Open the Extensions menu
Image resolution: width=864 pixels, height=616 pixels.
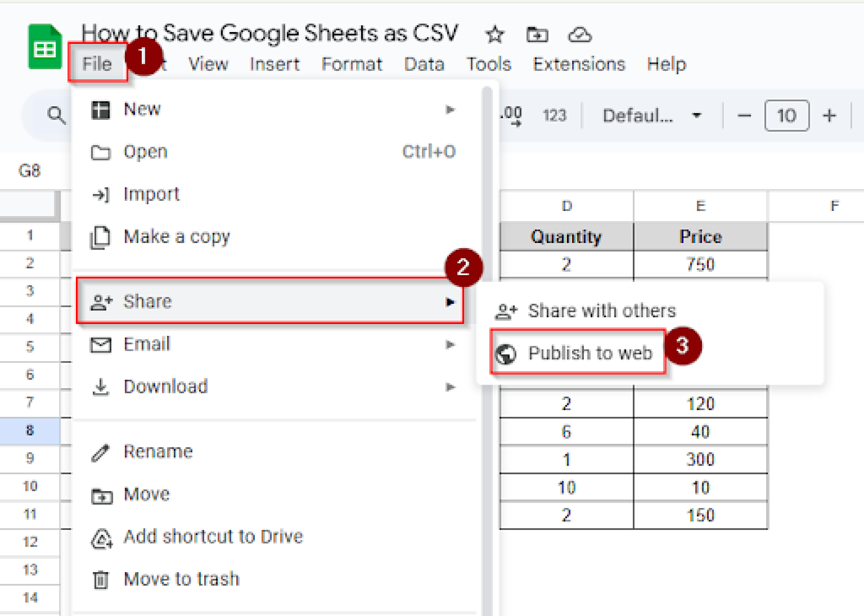[578, 64]
